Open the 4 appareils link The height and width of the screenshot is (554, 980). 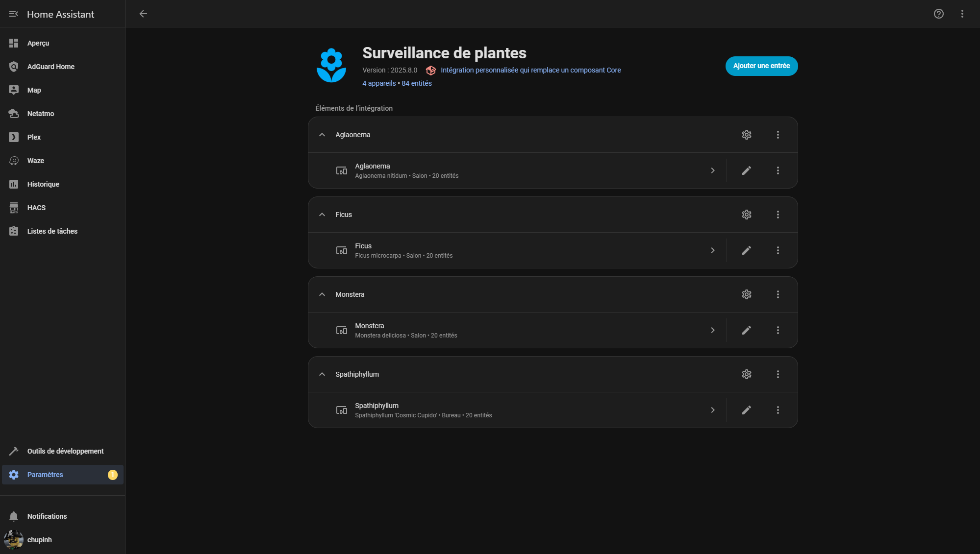click(379, 83)
